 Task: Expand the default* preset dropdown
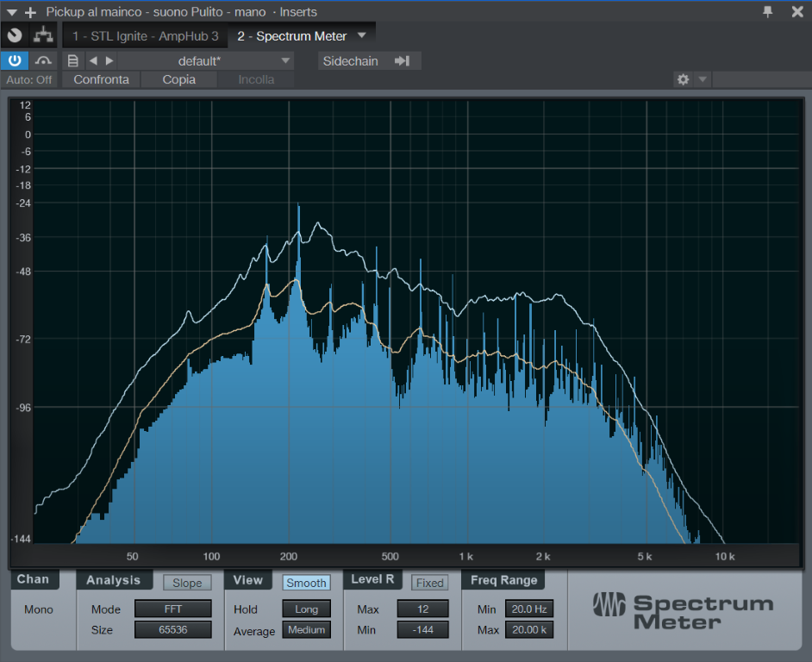285,60
